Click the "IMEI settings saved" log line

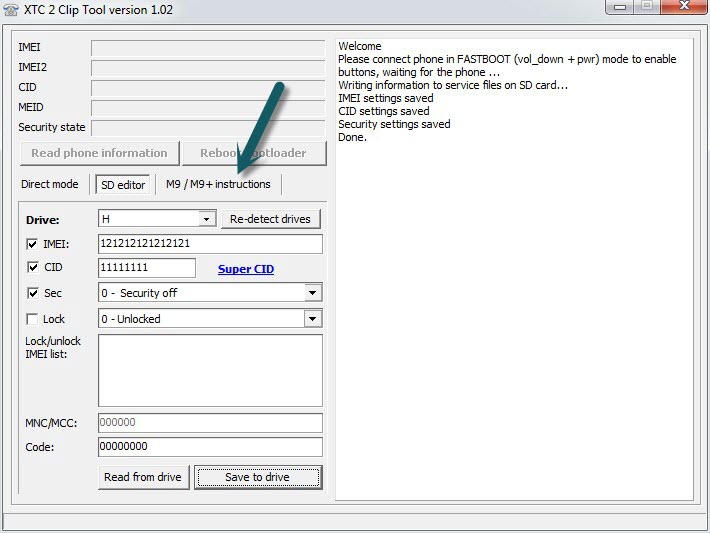pos(385,98)
